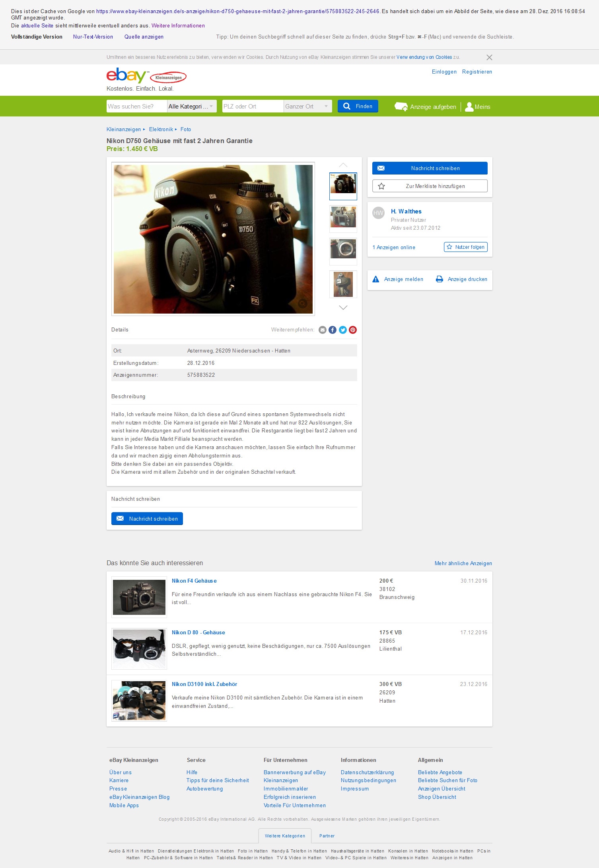Show previous thumbnails with up chevron

tap(343, 165)
